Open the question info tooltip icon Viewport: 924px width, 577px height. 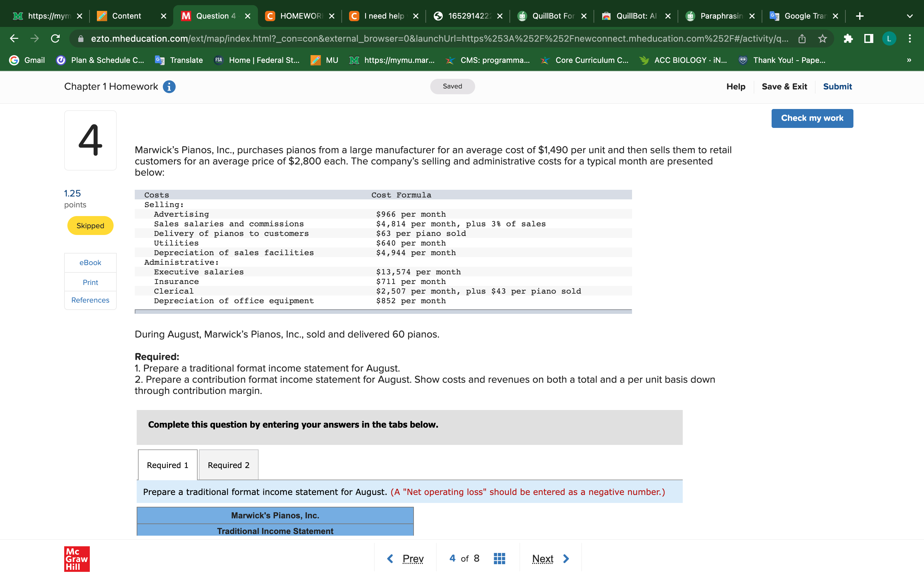[168, 87]
